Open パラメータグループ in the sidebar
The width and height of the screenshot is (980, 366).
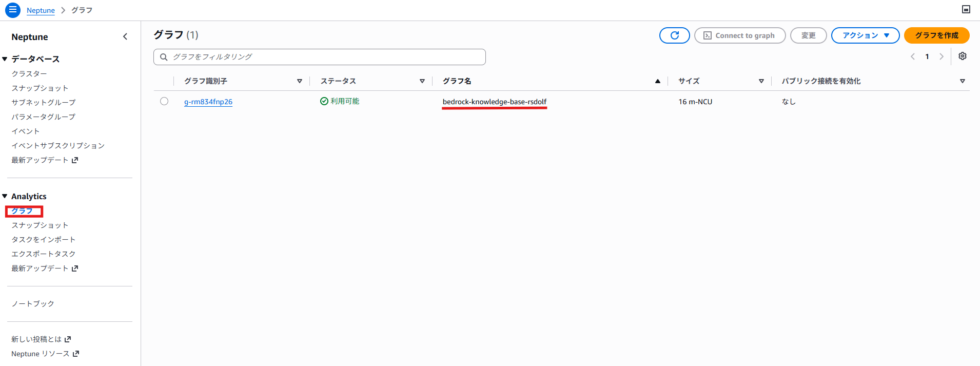pyautogui.click(x=44, y=117)
